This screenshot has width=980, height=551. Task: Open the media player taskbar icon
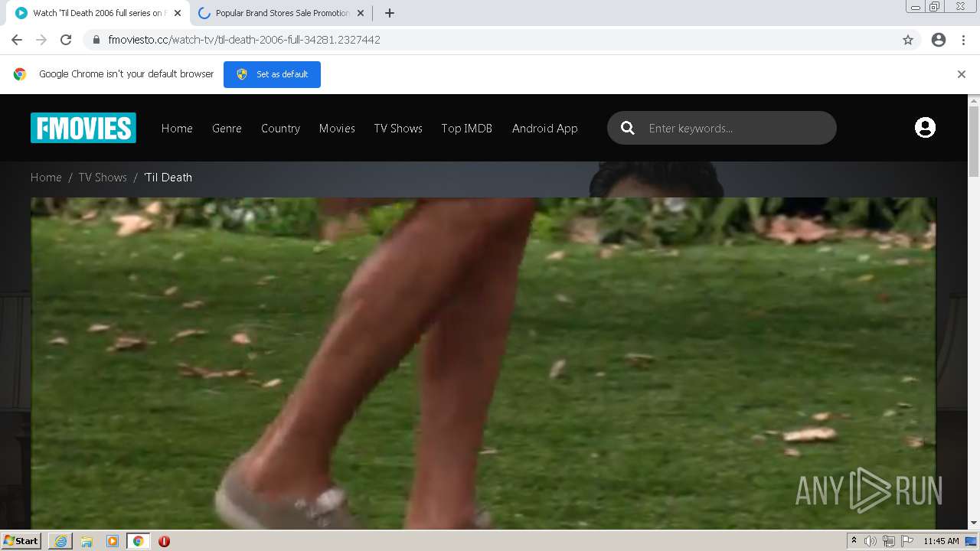point(113,541)
